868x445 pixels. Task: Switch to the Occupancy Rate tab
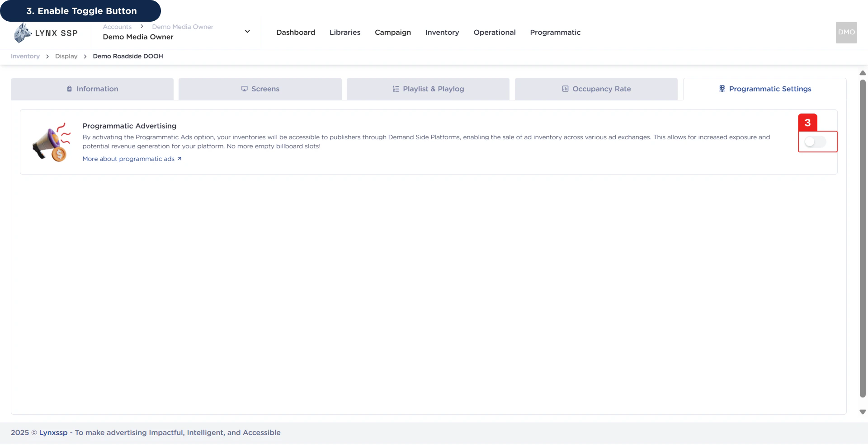tap(596, 89)
